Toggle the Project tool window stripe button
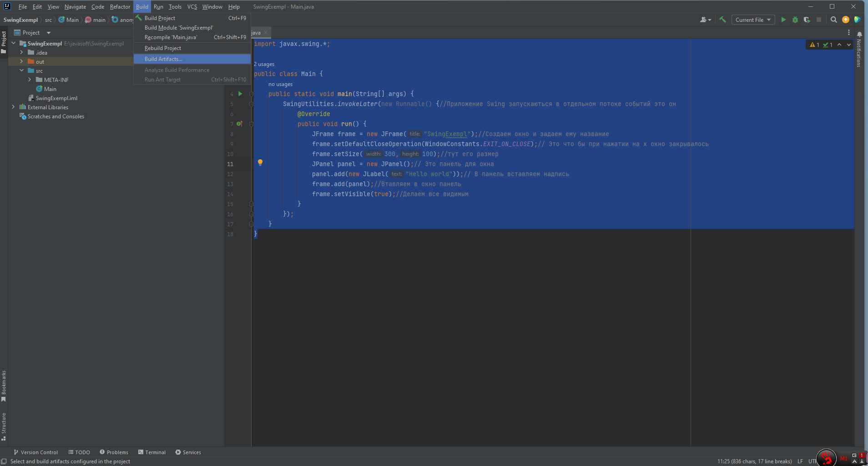Image resolution: width=868 pixels, height=466 pixels. [4, 42]
